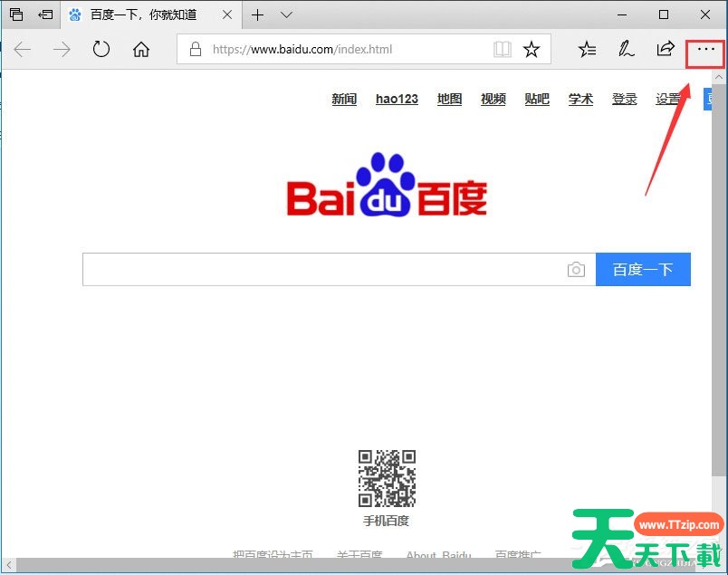Focus the address bar URL

(302, 49)
